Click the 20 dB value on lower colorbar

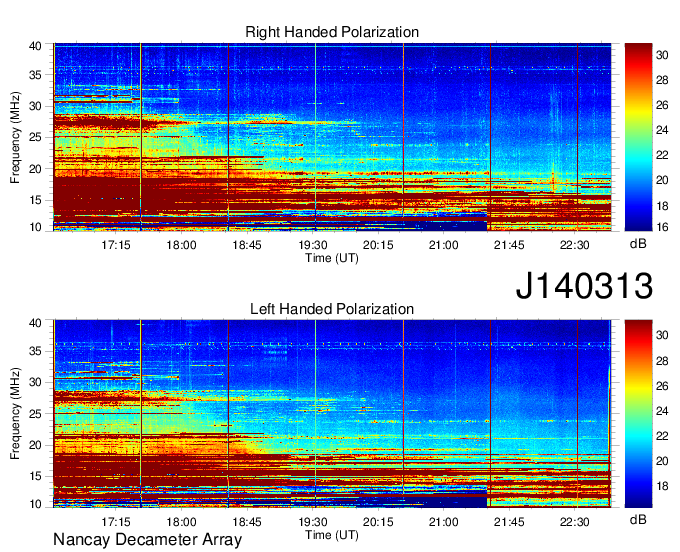[x=662, y=461]
